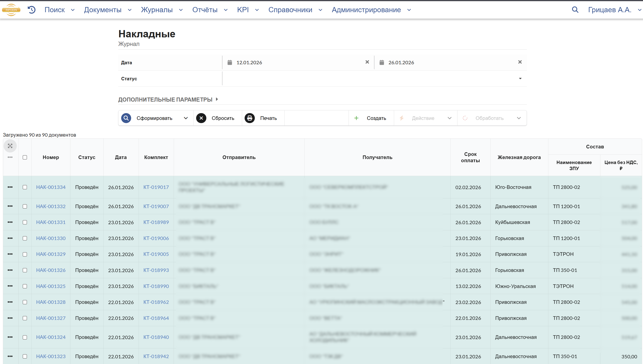This screenshot has width=643, height=364.
Task: Open the Обработать dropdown arrow
Action: [x=519, y=118]
